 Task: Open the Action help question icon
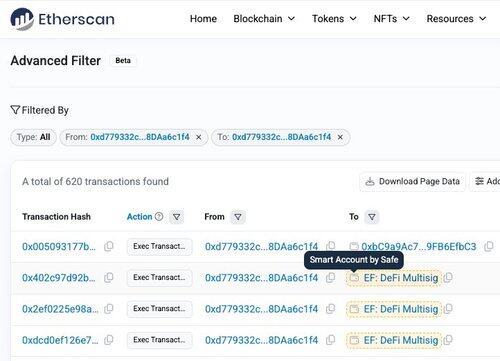click(x=159, y=217)
